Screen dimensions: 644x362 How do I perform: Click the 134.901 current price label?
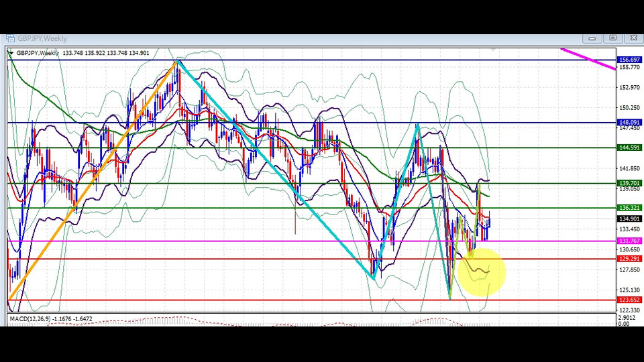click(629, 219)
